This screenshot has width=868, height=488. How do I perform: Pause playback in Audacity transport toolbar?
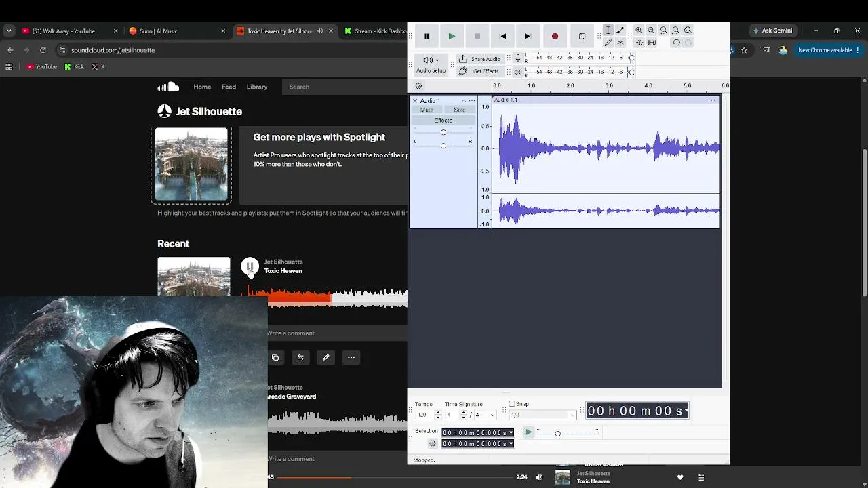pyautogui.click(x=427, y=37)
